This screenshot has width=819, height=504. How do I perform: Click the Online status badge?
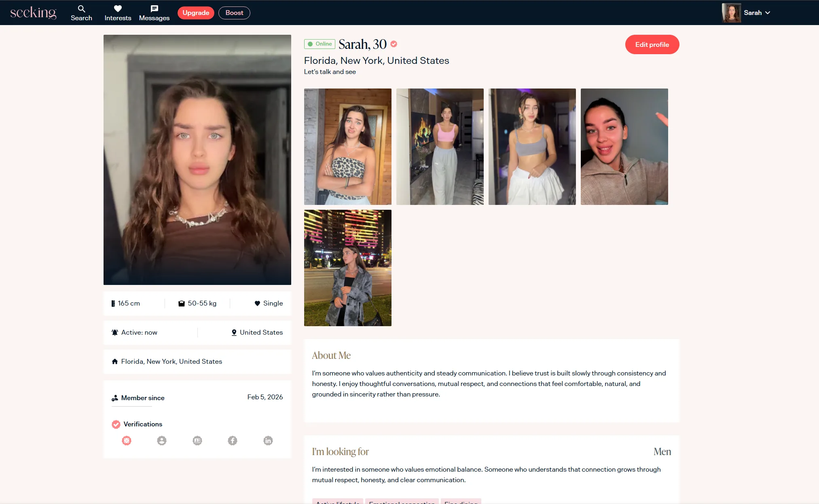click(320, 44)
